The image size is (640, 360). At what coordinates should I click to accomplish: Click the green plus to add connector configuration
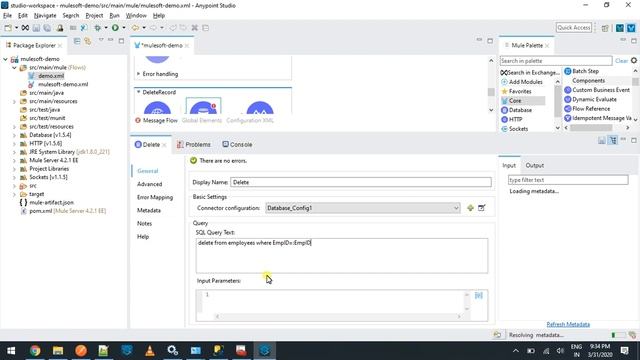point(470,208)
